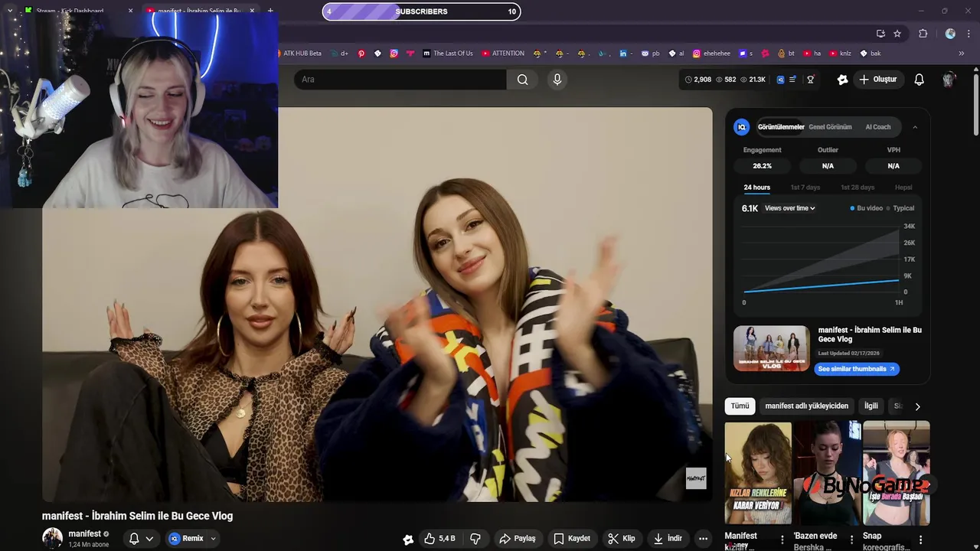This screenshot has height=551, width=980.
Task: Select the Tümü filter chip
Action: coord(740,406)
